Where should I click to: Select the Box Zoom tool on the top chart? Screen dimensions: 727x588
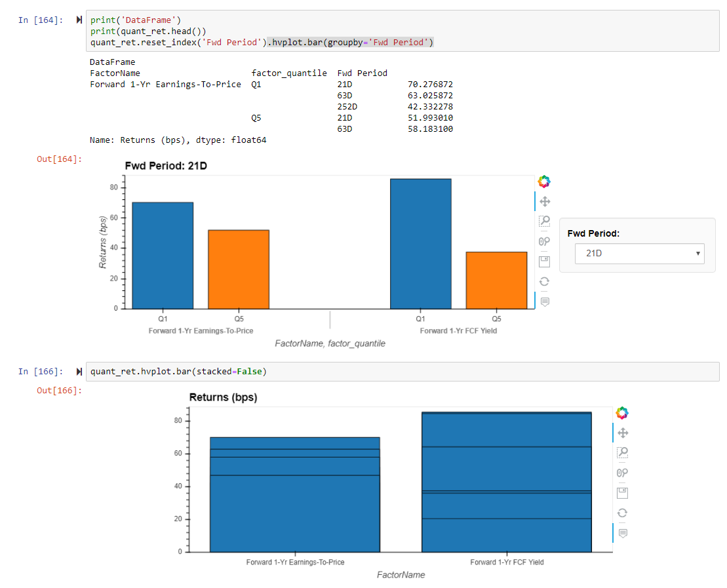[545, 221]
